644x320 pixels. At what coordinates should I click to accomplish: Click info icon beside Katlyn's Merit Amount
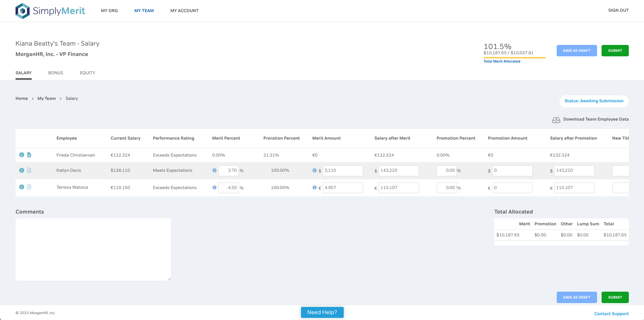[314, 170]
